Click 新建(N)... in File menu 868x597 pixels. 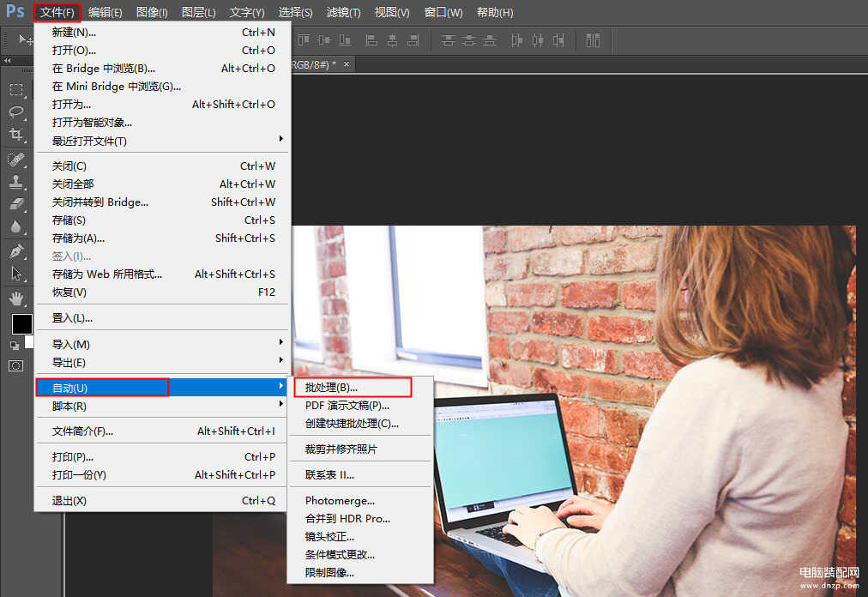click(162, 32)
